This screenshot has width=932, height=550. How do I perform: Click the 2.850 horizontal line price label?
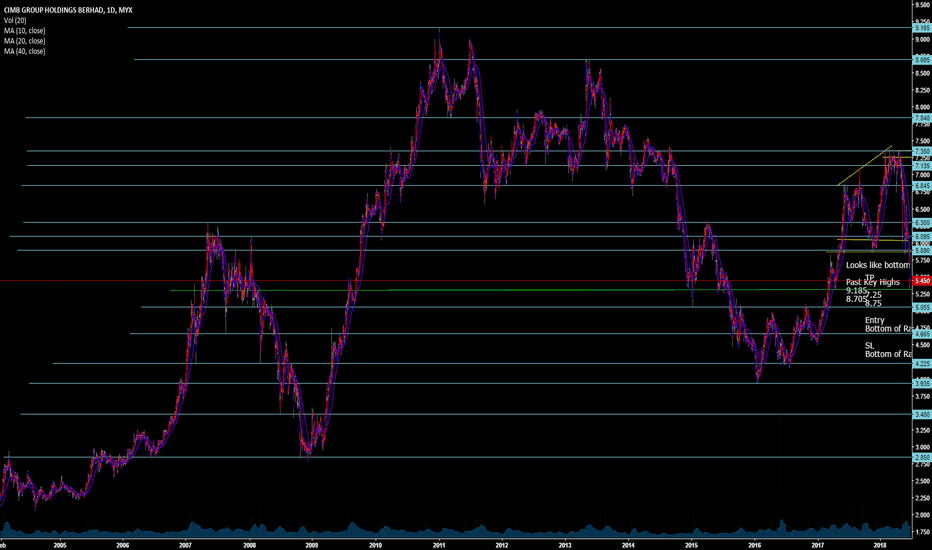pyautogui.click(x=922, y=458)
